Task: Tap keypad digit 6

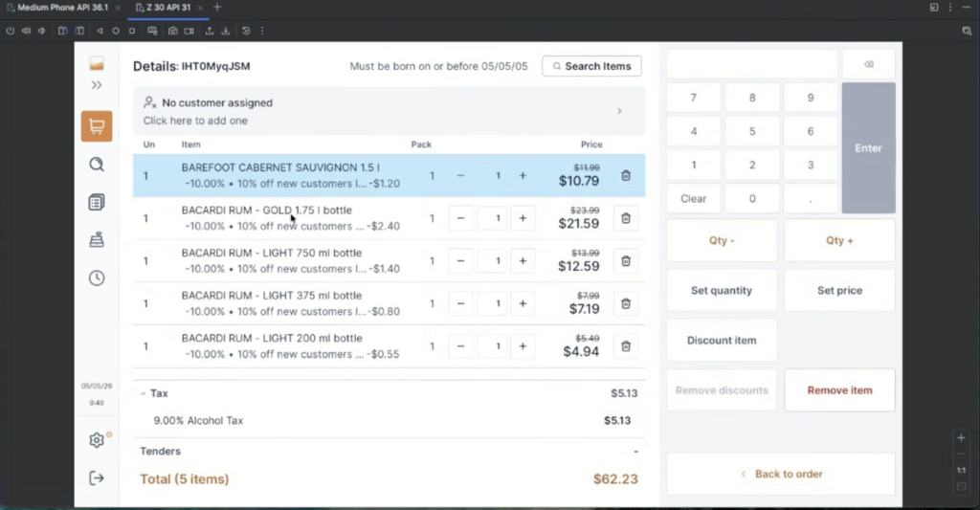Action: (811, 131)
